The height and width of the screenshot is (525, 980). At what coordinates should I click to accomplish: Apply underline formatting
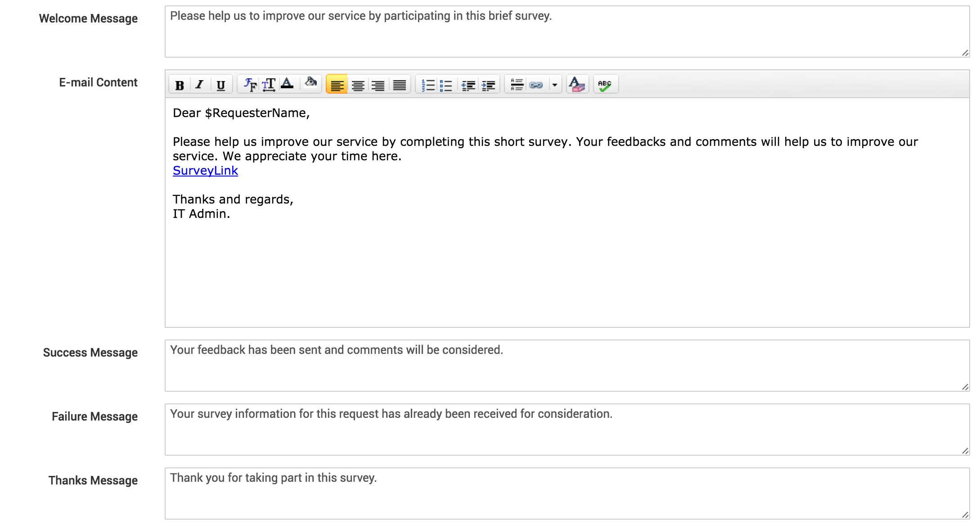220,85
